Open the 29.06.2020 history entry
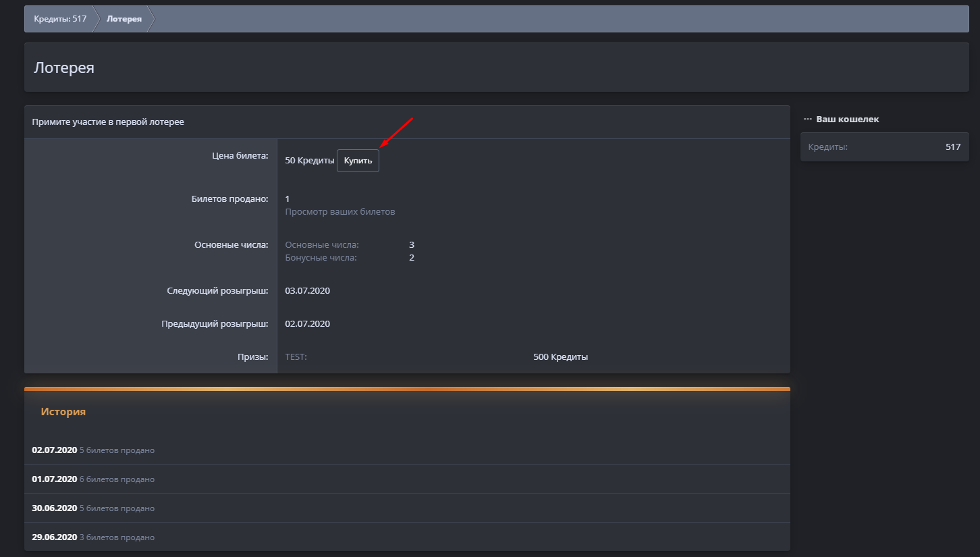 coord(55,537)
